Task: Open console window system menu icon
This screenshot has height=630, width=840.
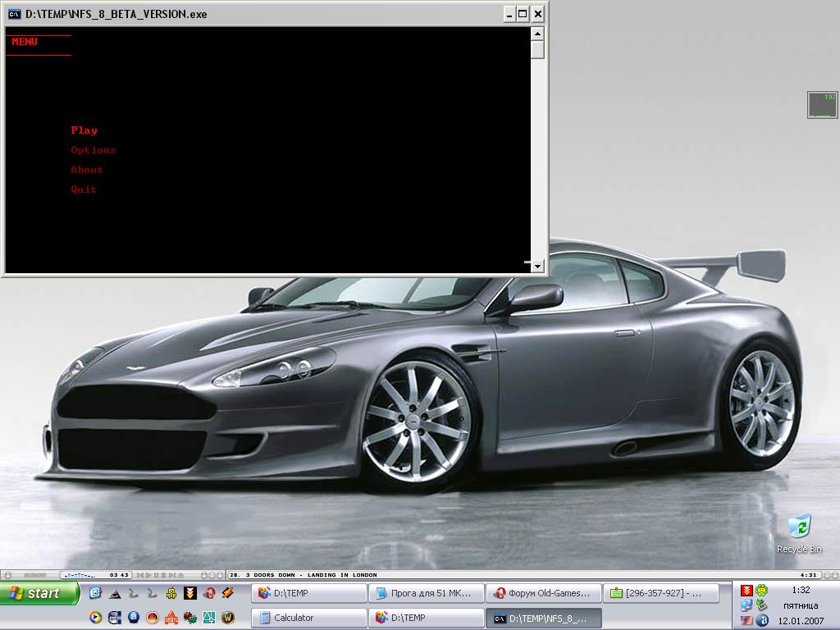Action: point(14,14)
